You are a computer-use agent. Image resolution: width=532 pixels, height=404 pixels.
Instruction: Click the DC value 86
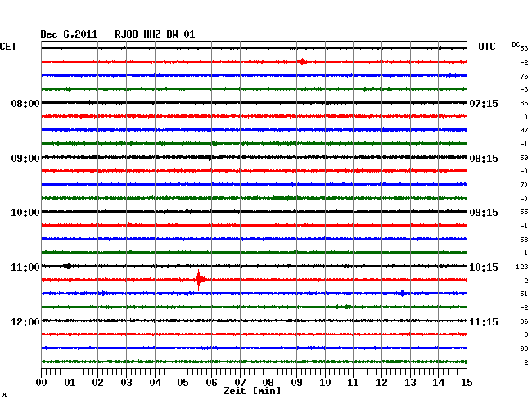524,321
